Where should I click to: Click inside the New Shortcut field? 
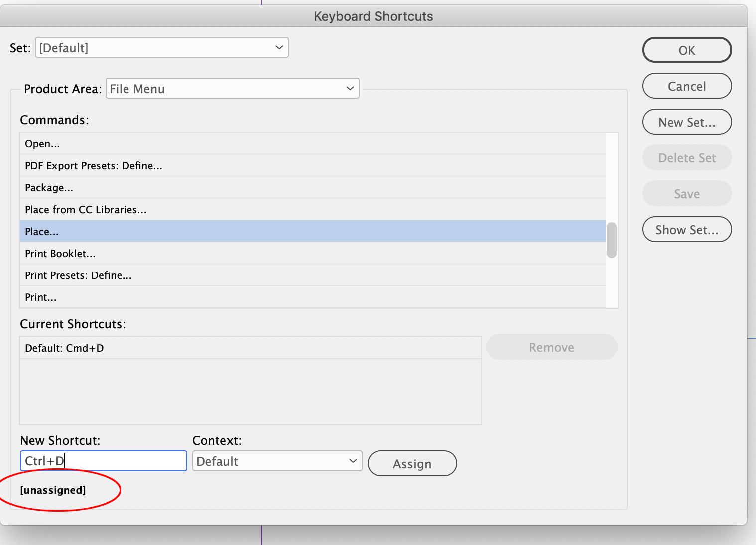click(103, 461)
